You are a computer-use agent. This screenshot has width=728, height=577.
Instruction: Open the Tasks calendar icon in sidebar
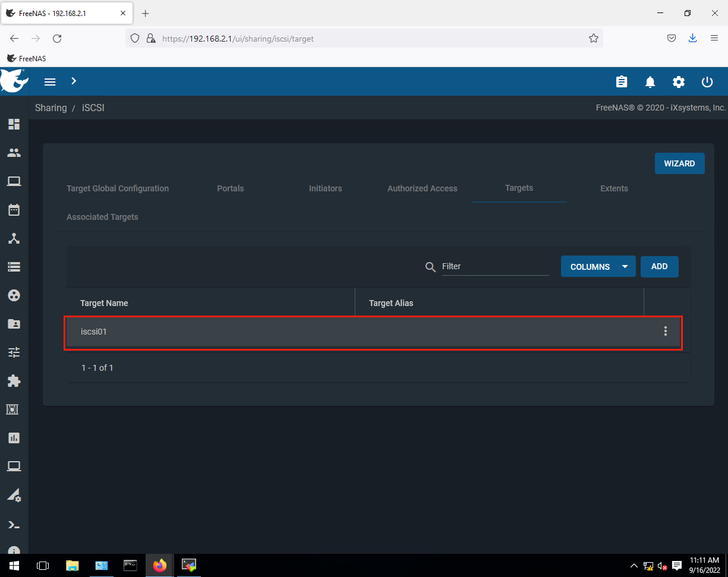14,210
